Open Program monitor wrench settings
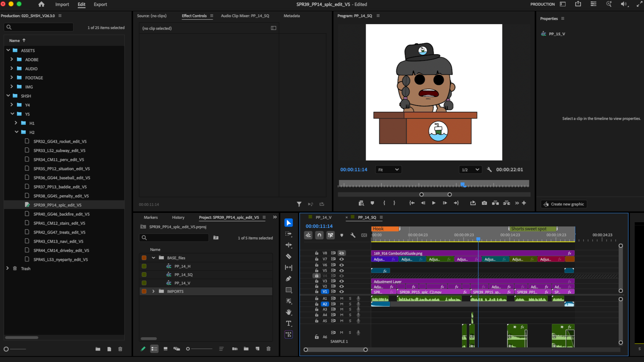This screenshot has height=362, width=644. (489, 169)
